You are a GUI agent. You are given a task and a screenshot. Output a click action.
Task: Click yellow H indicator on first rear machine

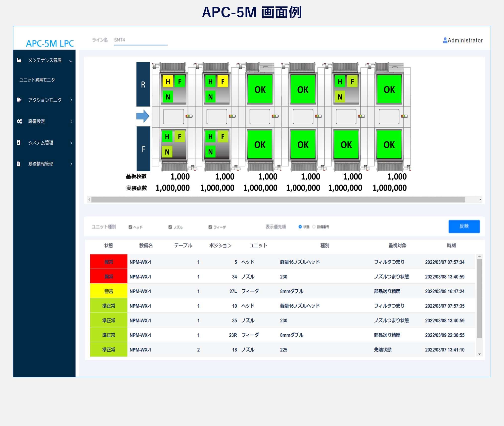point(168,81)
